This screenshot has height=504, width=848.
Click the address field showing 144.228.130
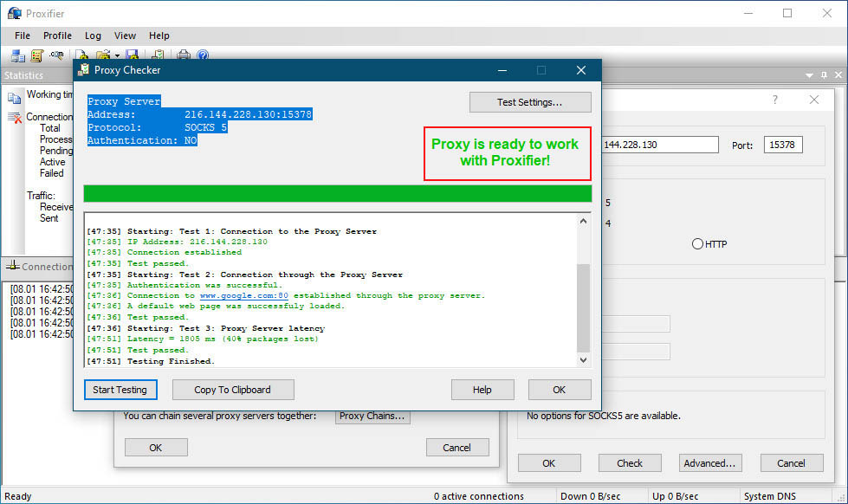point(660,145)
